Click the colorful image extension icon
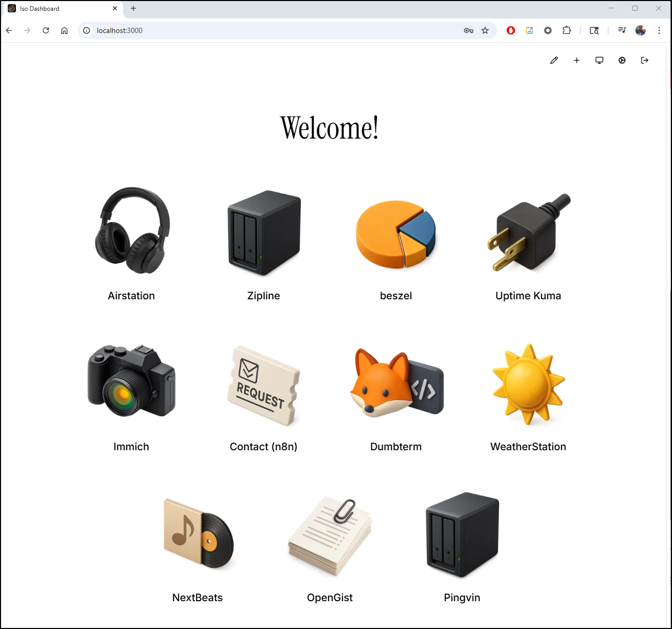 click(529, 30)
